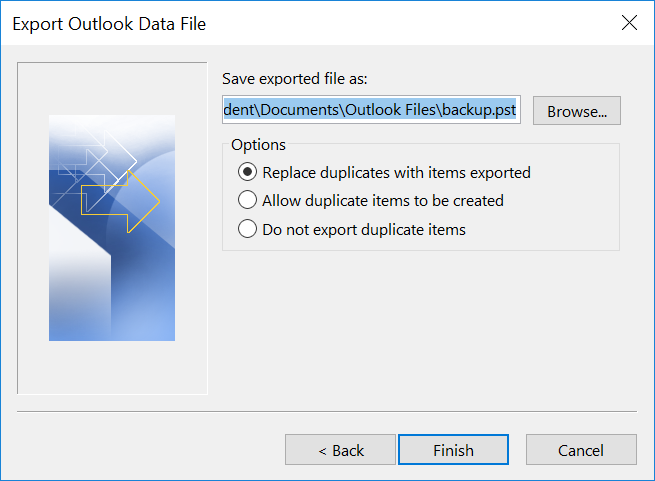Click the Allow duplicate items label text
The width and height of the screenshot is (655, 481).
click(x=383, y=201)
